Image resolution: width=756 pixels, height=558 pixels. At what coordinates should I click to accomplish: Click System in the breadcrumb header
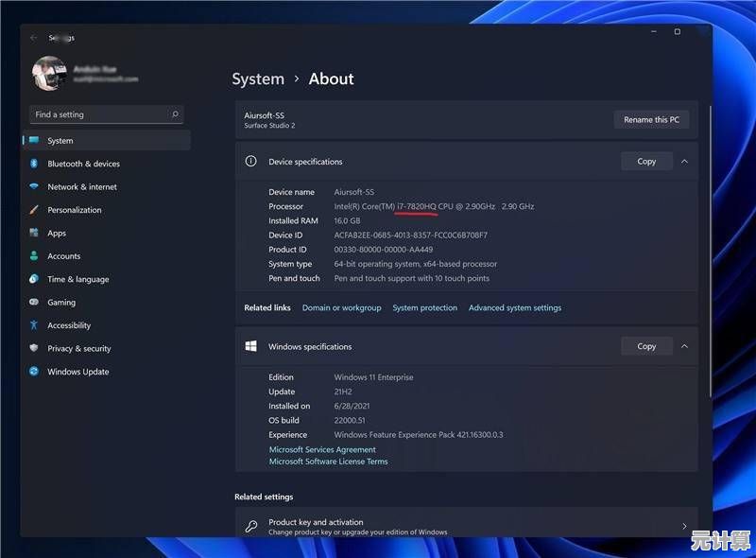pos(258,78)
